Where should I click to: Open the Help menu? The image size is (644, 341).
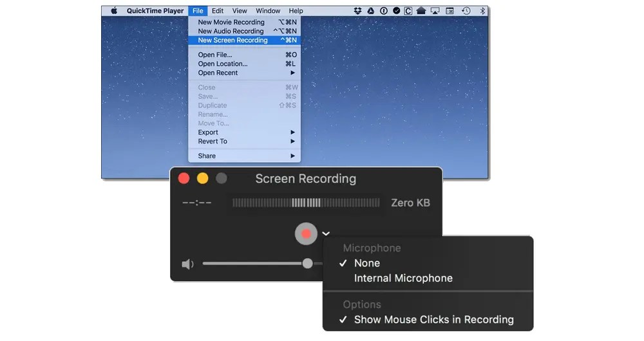(296, 11)
